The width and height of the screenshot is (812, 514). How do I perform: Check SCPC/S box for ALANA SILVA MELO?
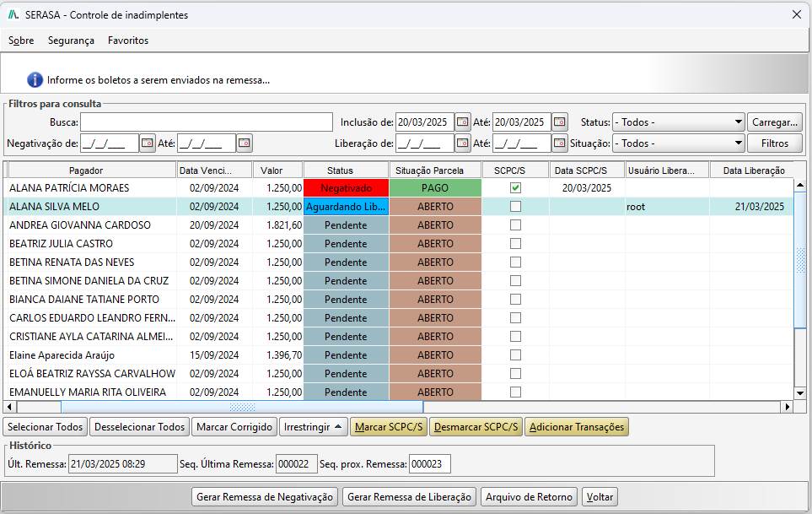515,207
